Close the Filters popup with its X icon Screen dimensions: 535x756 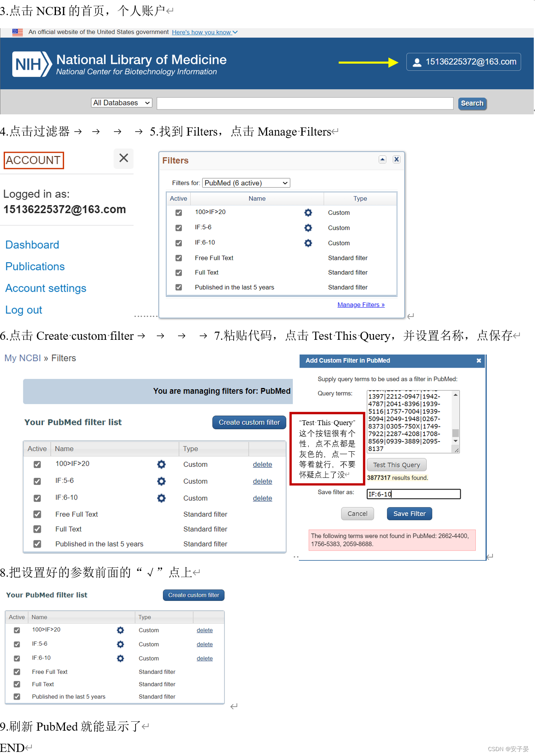click(x=396, y=159)
